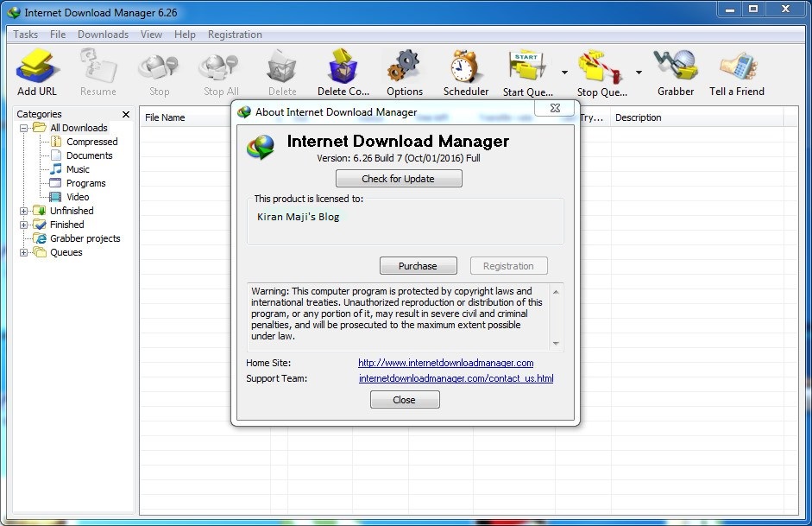Click the Delete toolbar icon
Screen dimensions: 812x526
pyautogui.click(x=281, y=72)
